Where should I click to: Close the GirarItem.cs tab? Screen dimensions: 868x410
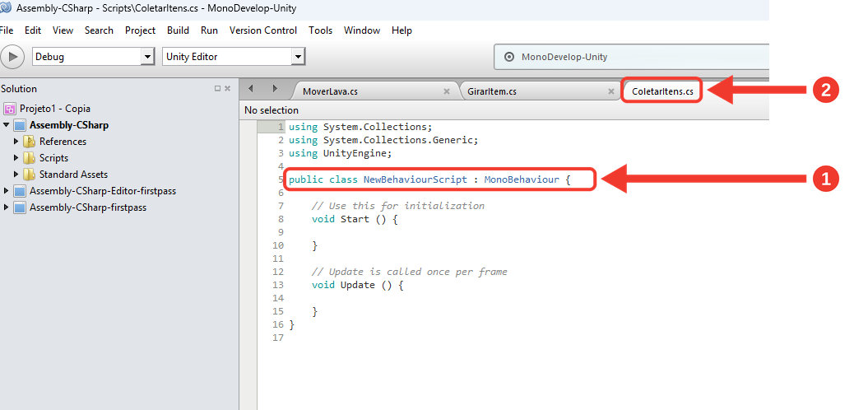[x=611, y=91]
